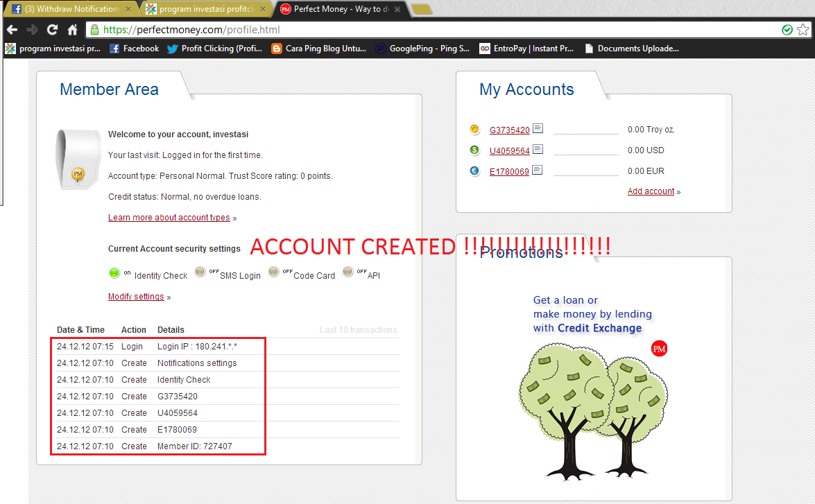Toggle Identity Check green indicator
Screen dimensions: 815x504
coord(114,272)
